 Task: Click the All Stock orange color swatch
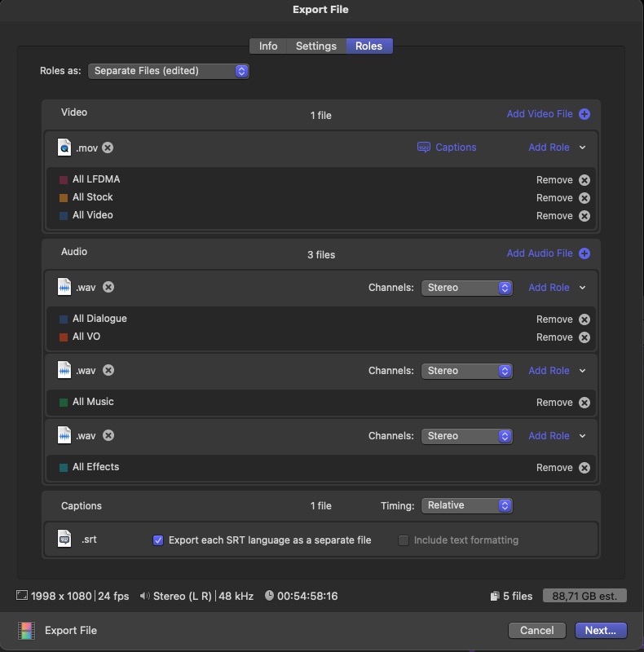point(64,198)
